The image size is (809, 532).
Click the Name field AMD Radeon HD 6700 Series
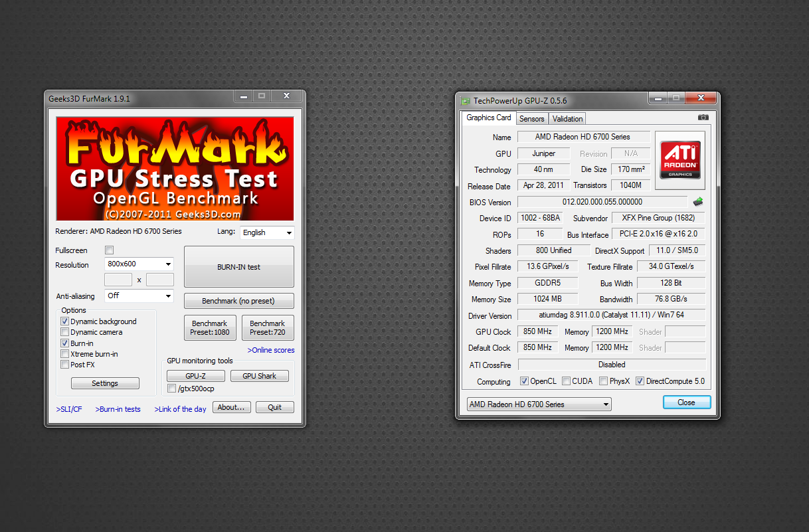pyautogui.click(x=583, y=137)
